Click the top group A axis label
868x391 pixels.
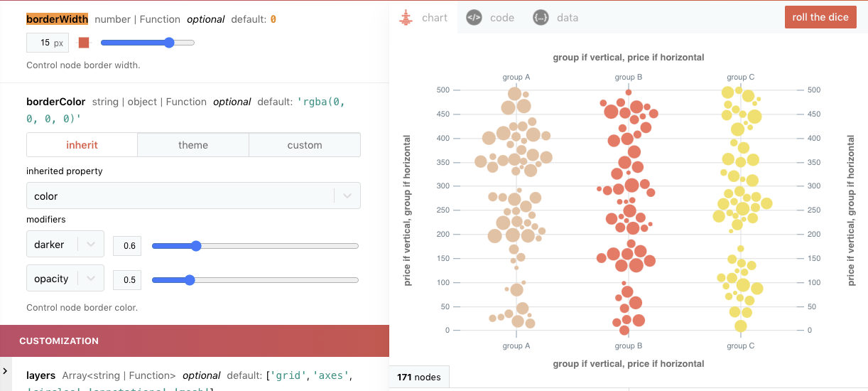pos(516,77)
